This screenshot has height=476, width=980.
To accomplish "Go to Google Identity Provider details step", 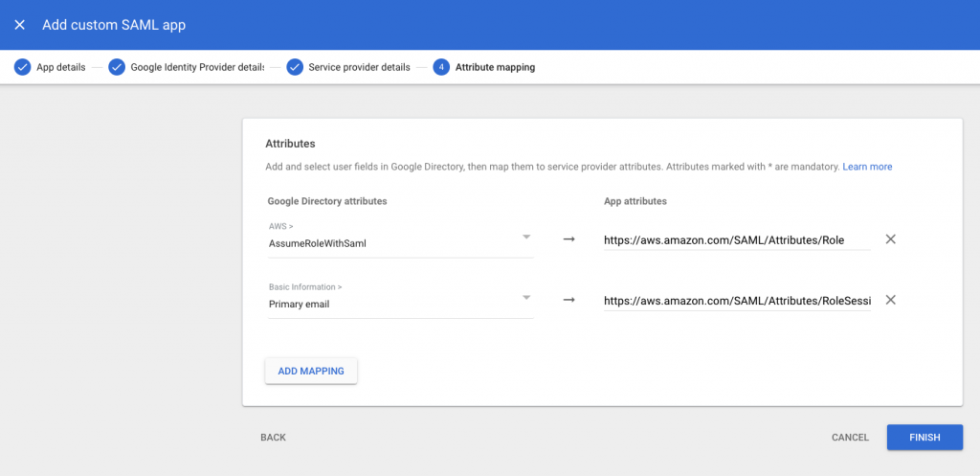I will [x=196, y=67].
